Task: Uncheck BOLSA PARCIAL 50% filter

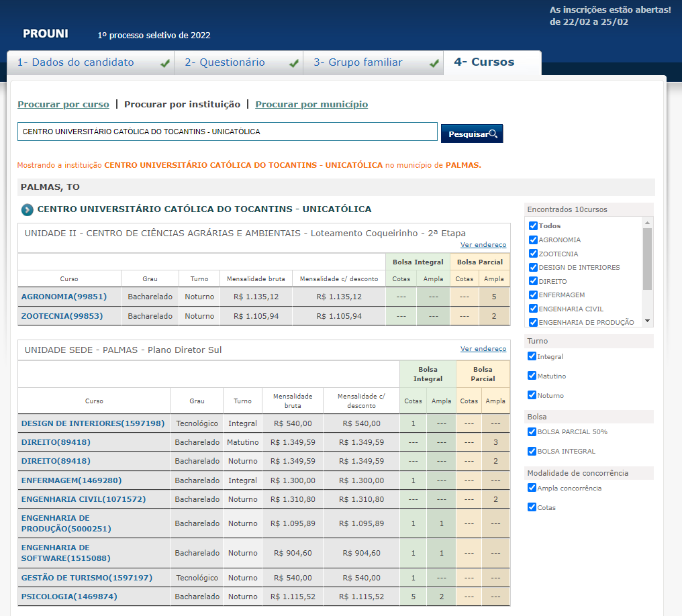Action: 532,431
